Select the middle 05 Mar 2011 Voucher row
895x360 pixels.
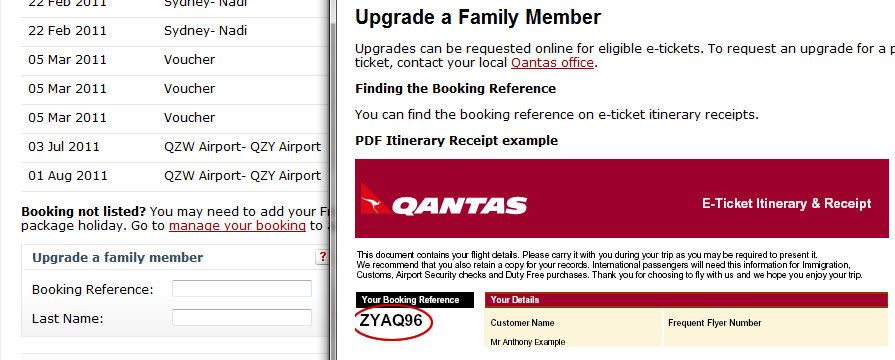coord(175,89)
